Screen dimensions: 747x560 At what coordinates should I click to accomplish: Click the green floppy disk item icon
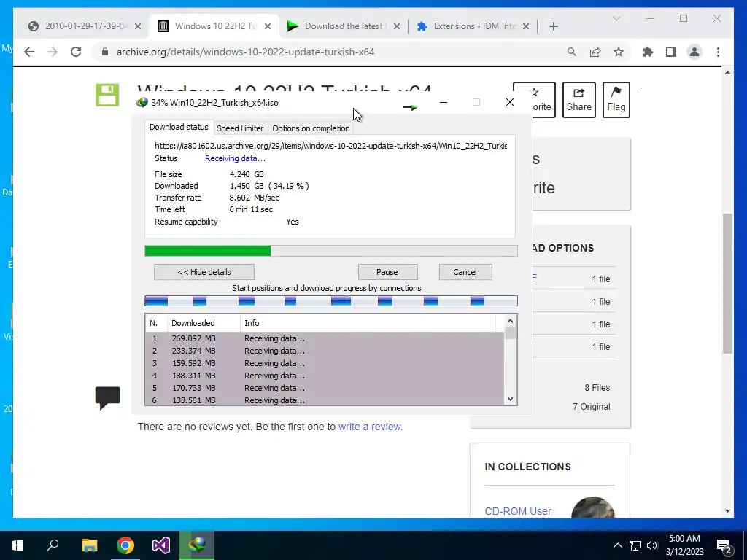[x=107, y=95]
